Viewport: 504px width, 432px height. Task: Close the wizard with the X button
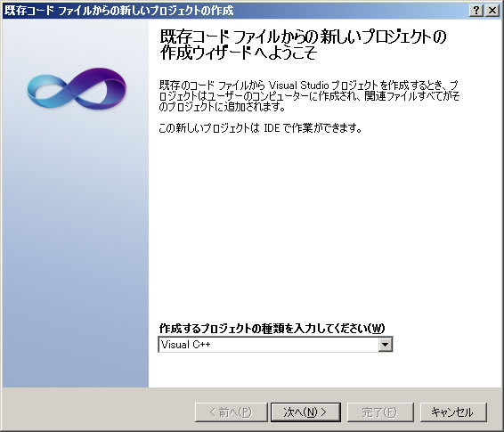click(492, 11)
